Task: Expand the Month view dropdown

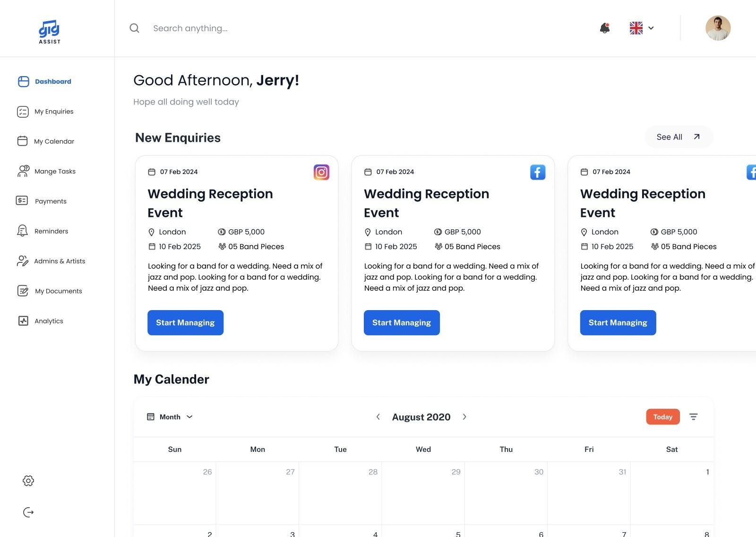Action: (x=170, y=417)
